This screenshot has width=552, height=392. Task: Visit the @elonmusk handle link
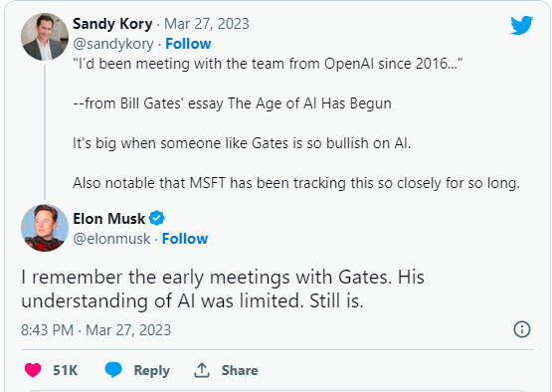click(x=111, y=239)
